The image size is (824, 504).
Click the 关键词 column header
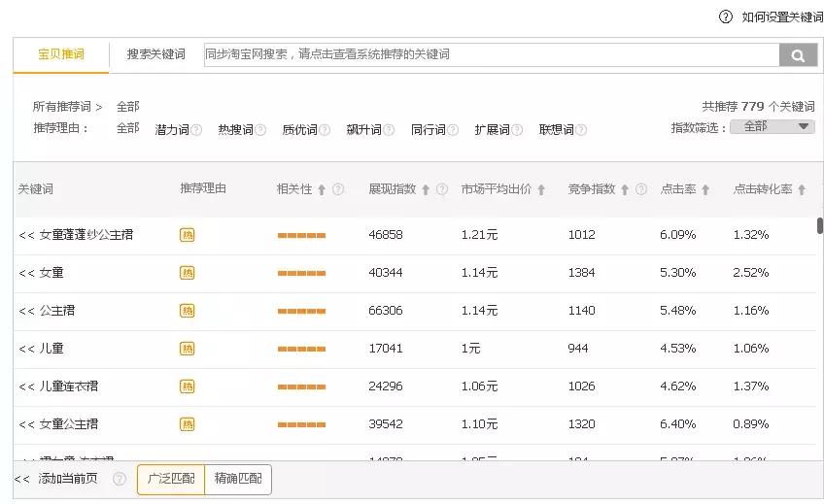(x=35, y=189)
